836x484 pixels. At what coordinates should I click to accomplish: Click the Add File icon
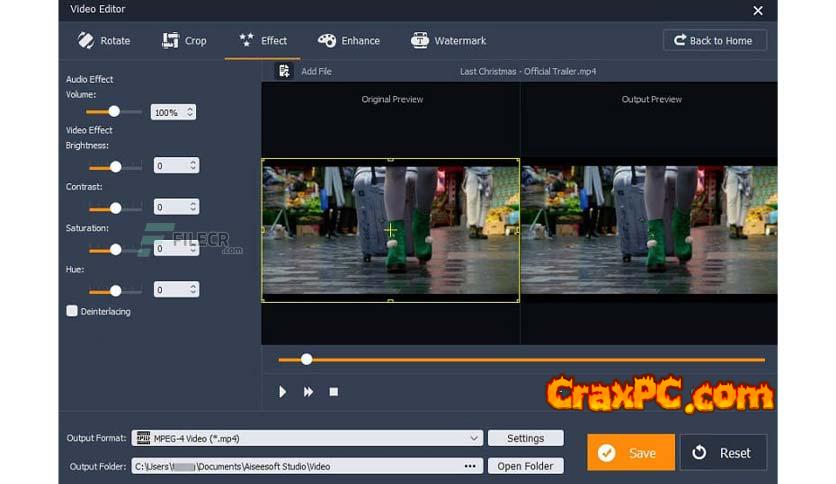285,71
